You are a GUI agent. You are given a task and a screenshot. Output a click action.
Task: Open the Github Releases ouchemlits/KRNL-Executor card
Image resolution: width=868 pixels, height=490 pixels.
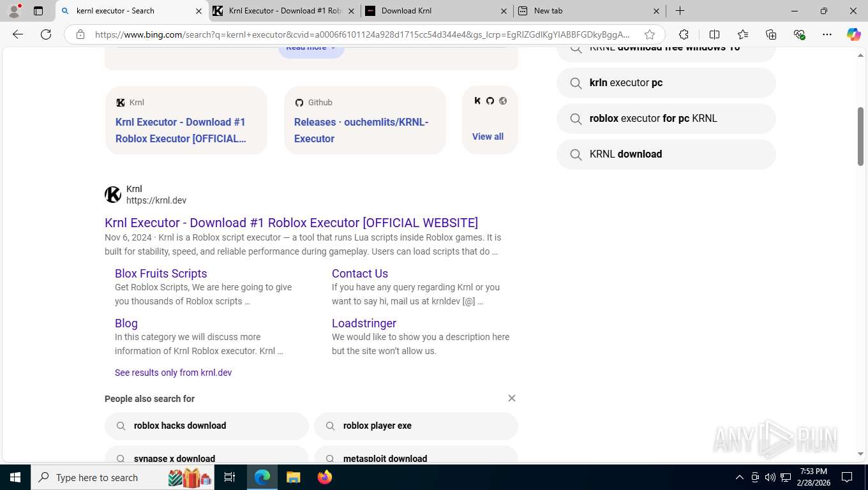point(364,121)
